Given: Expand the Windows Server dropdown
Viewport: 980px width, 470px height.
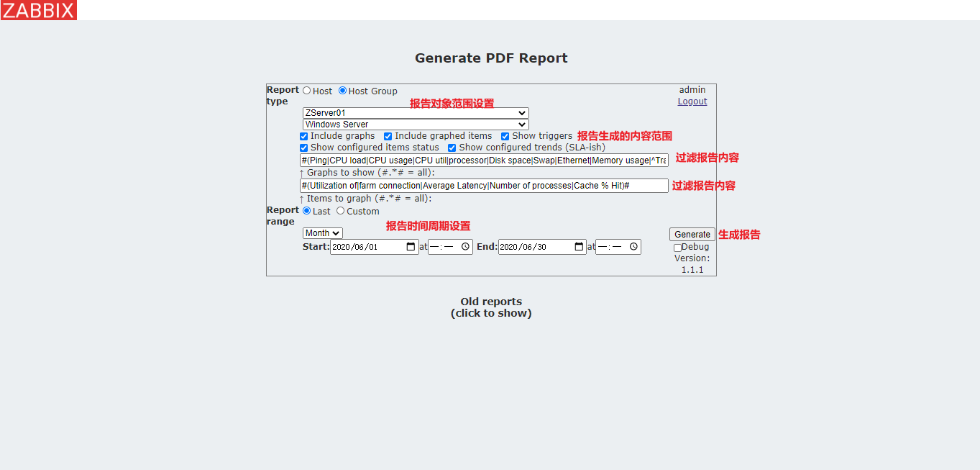Looking at the screenshot, I should (414, 125).
